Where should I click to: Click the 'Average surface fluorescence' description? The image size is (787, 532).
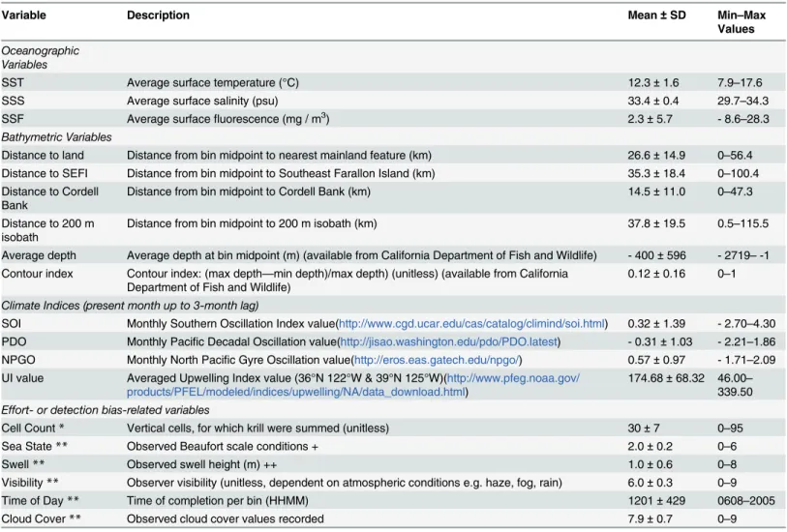coord(227,119)
